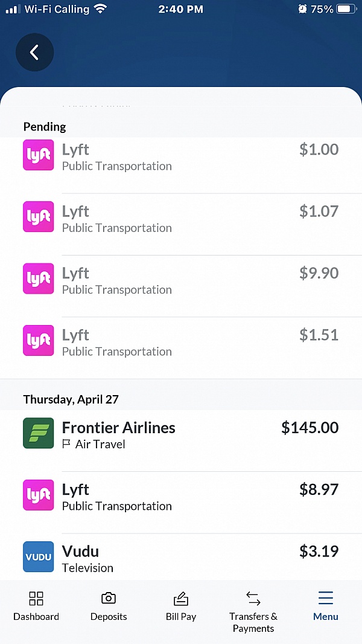Image resolution: width=362 pixels, height=644 pixels.
Task: Tap the flag icon next to Air Travel
Action: point(66,445)
